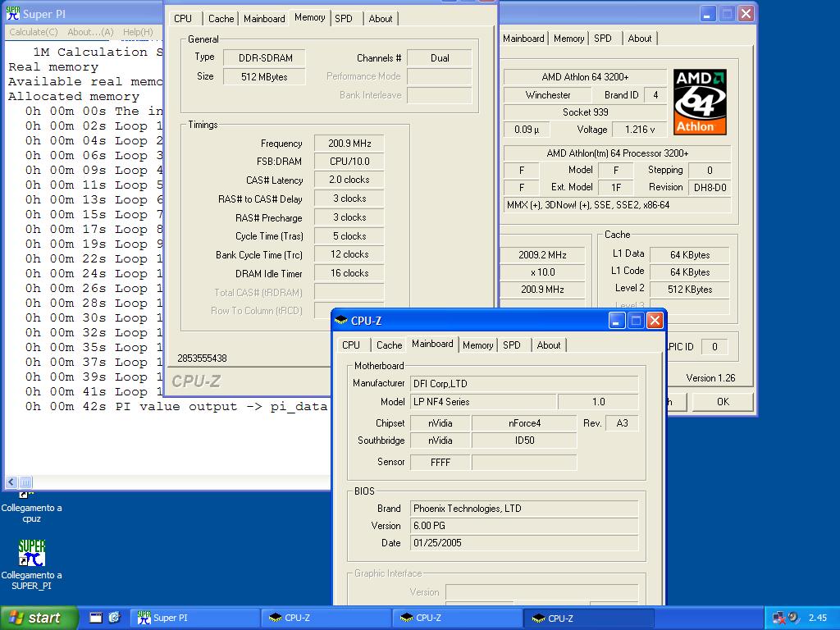The width and height of the screenshot is (840, 630).
Task: Open Mainboard tab in Memory window
Action: pos(264,18)
